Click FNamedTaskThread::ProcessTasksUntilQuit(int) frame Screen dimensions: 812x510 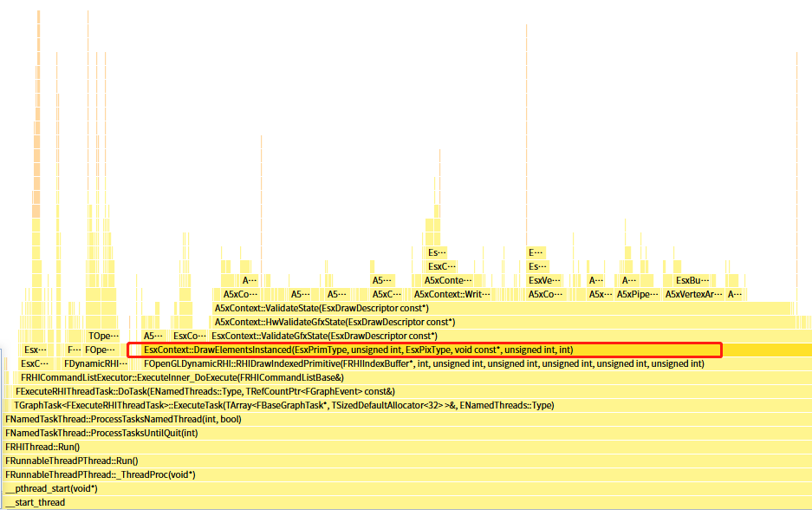(x=407, y=433)
